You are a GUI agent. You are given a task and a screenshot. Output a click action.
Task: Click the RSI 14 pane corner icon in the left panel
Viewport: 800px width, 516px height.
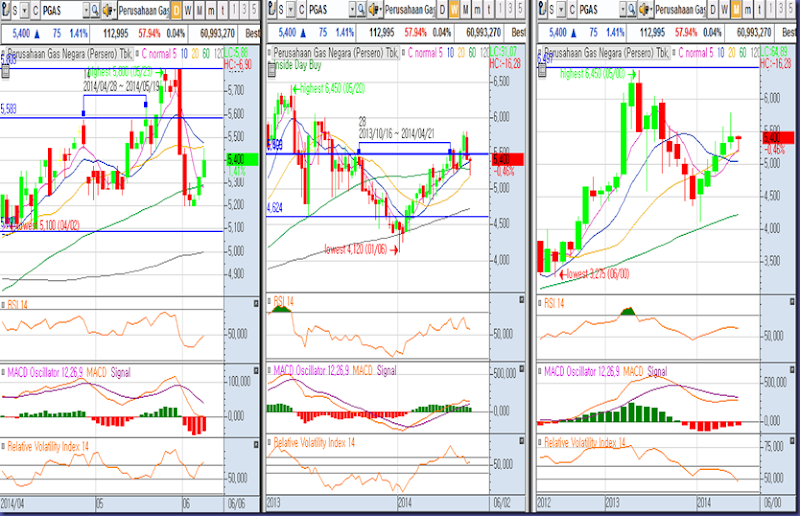(256, 304)
